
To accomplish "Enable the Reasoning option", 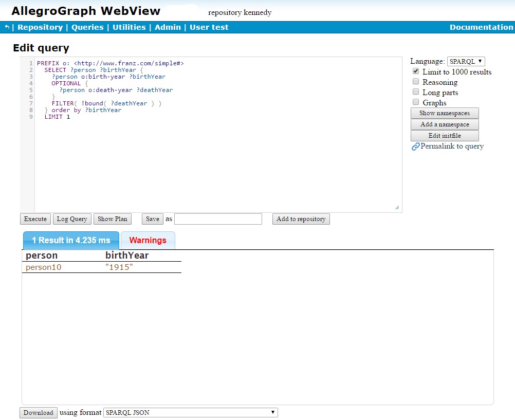I will point(416,81).
